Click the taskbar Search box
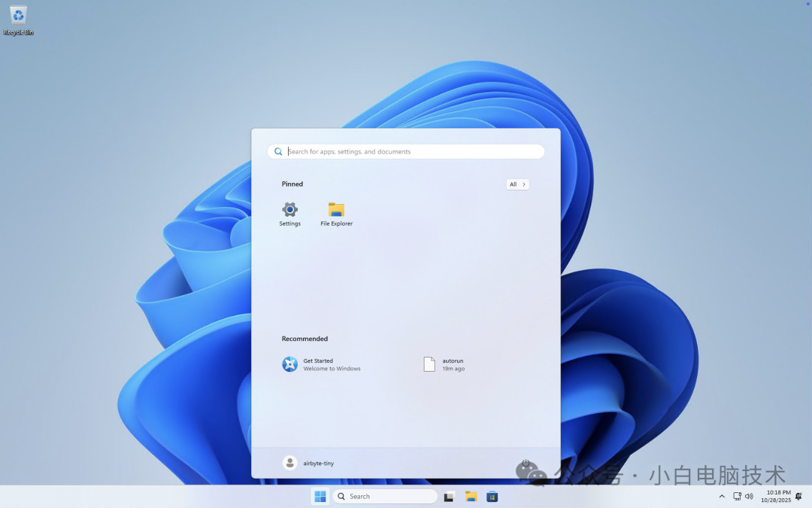This screenshot has width=812, height=508. (x=385, y=497)
